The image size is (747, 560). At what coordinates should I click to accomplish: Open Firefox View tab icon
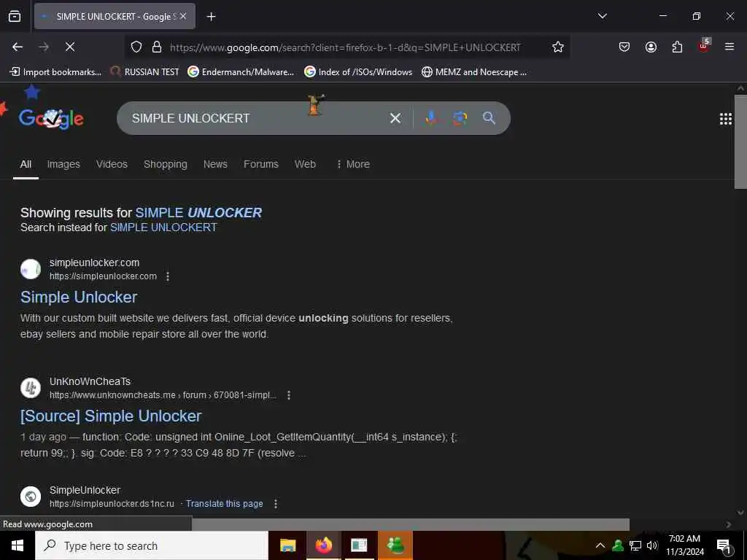pos(15,16)
